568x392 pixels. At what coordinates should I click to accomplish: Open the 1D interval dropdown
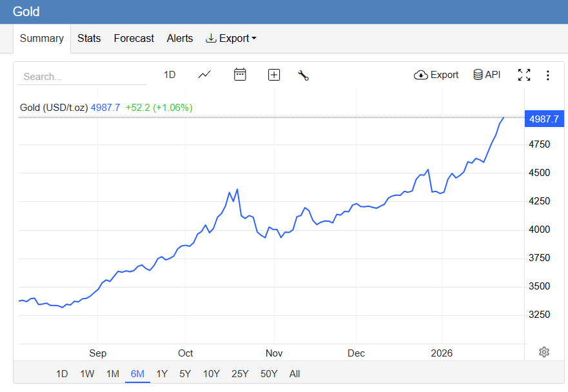[170, 75]
